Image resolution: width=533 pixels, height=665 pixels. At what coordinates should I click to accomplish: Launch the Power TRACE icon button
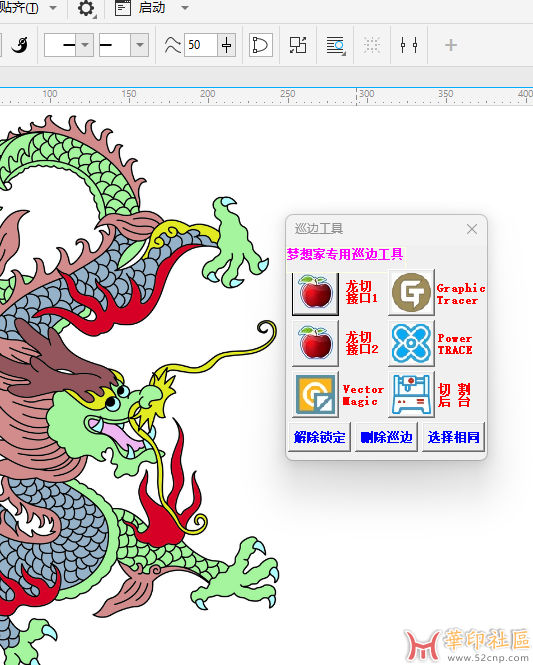[x=411, y=343]
